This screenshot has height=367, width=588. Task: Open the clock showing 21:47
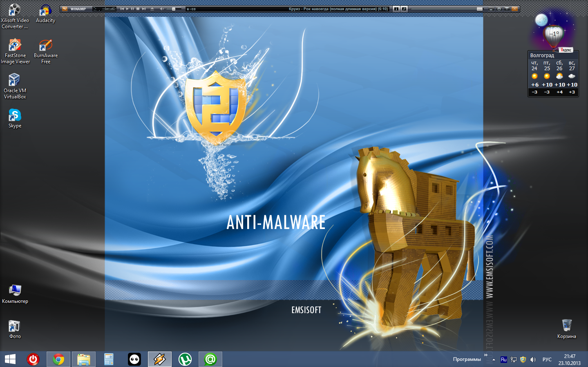[x=570, y=360]
